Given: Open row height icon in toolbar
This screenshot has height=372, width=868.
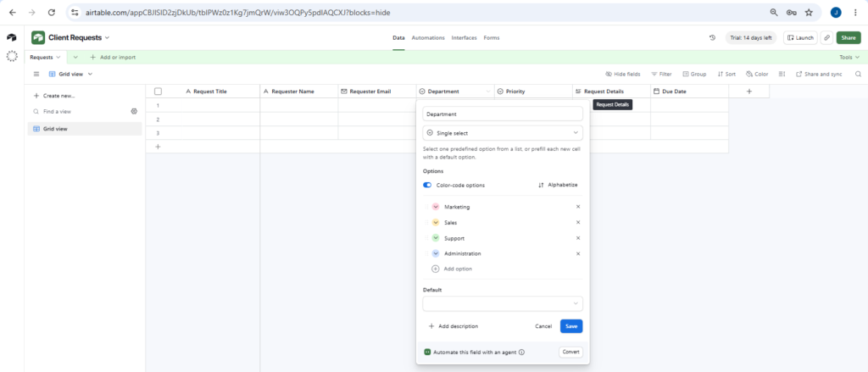Looking at the screenshot, I should click(x=782, y=74).
